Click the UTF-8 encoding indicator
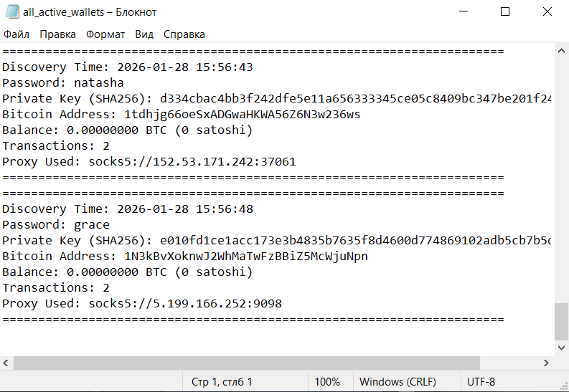 (x=481, y=382)
